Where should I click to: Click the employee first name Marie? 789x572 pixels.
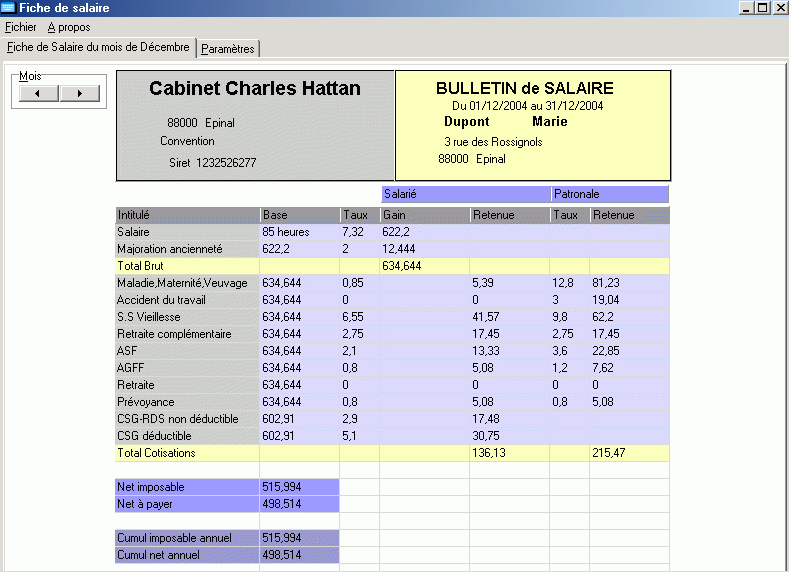[550, 122]
